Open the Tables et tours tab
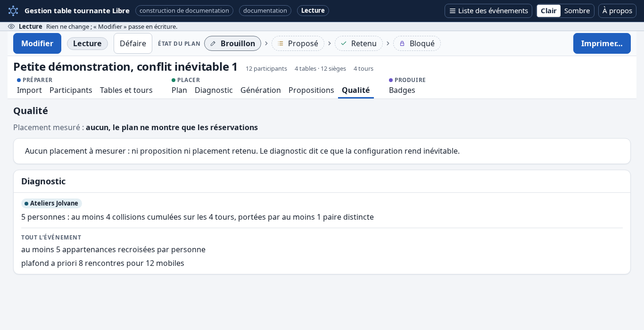This screenshot has width=644, height=330. tap(126, 90)
